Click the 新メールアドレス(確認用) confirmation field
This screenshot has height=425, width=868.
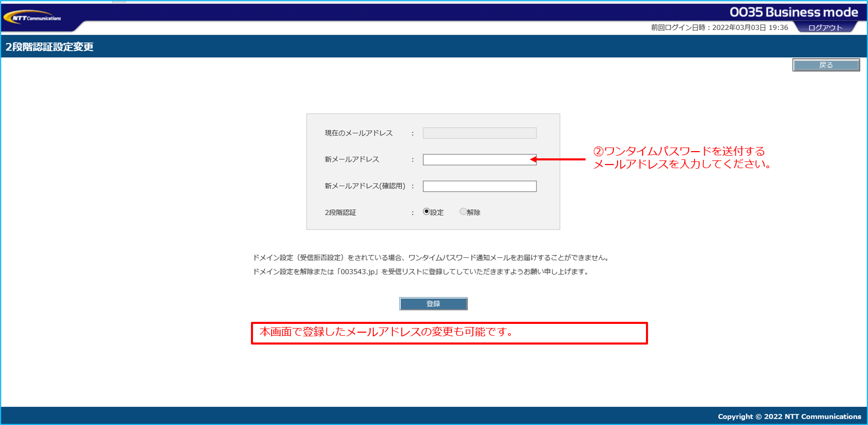[x=479, y=186]
